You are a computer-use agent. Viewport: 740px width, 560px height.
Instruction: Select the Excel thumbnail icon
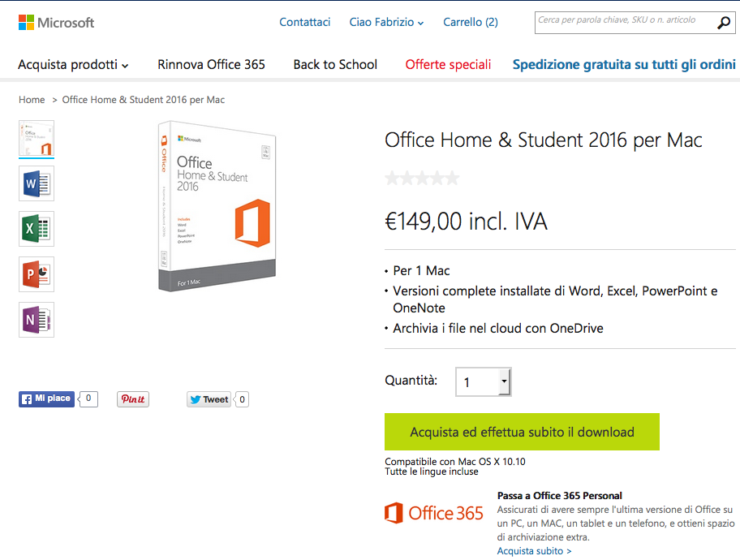(37, 230)
